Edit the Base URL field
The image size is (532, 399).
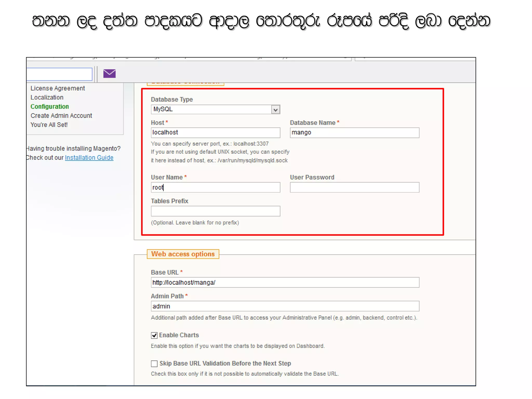[x=285, y=282]
